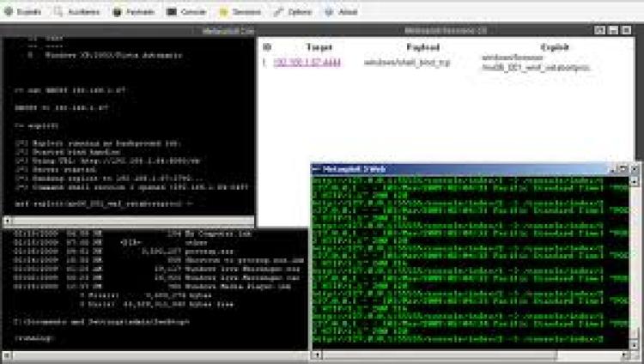Viewport: 644px width, 364px height.
Task: Click the Metasploit 3 Web window system icon
Action: click(316, 169)
